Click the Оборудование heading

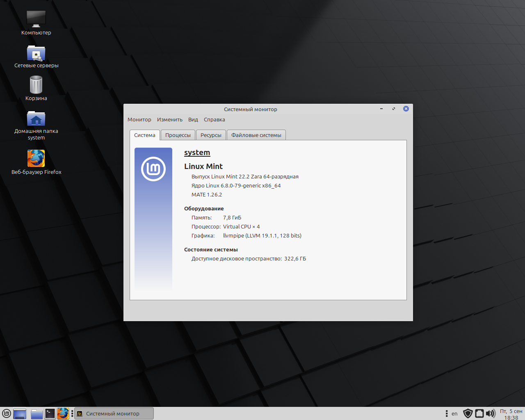tap(204, 209)
